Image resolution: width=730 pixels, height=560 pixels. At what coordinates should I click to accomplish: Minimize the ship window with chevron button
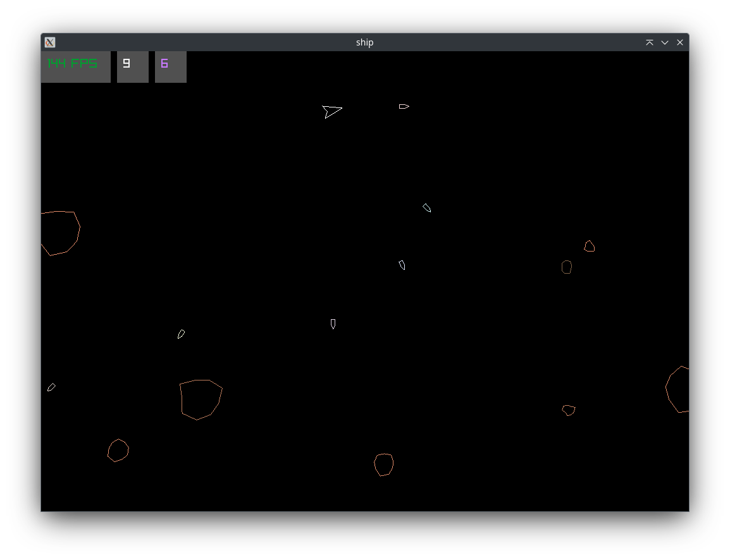pos(665,42)
